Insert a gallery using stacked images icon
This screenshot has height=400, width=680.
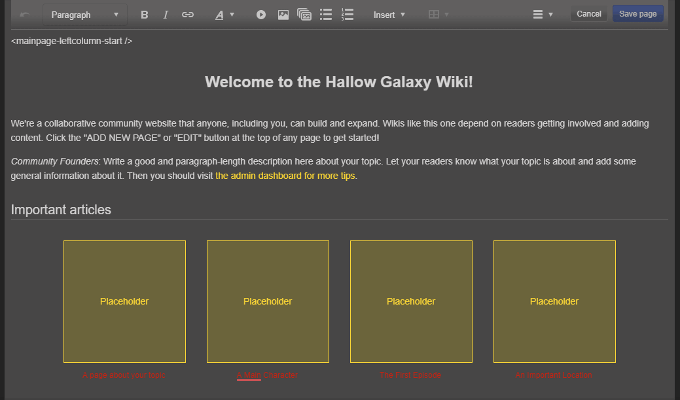pyautogui.click(x=304, y=15)
